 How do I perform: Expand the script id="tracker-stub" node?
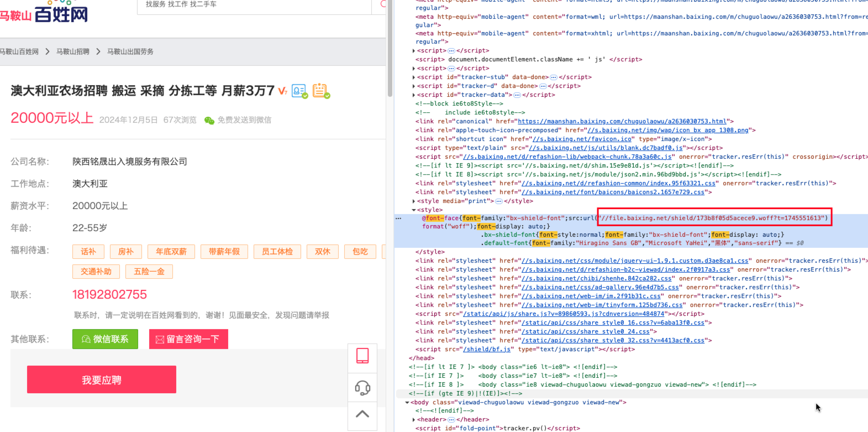414,77
